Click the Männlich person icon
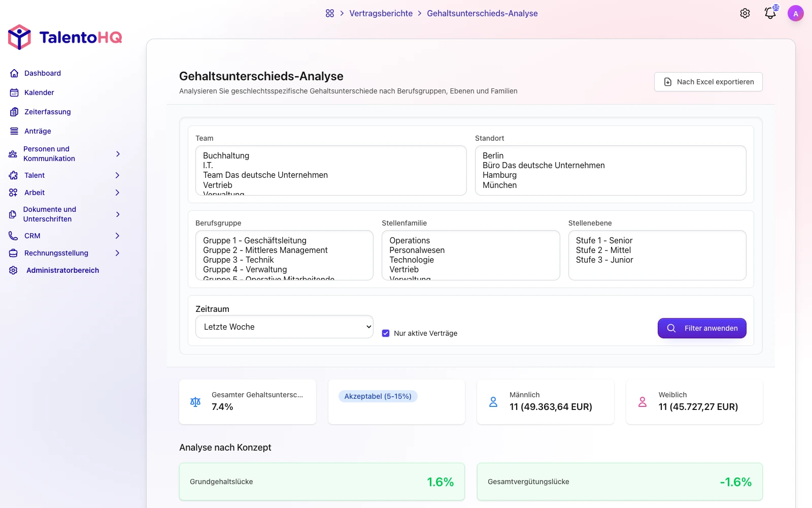This screenshot has width=812, height=508. pos(493,402)
